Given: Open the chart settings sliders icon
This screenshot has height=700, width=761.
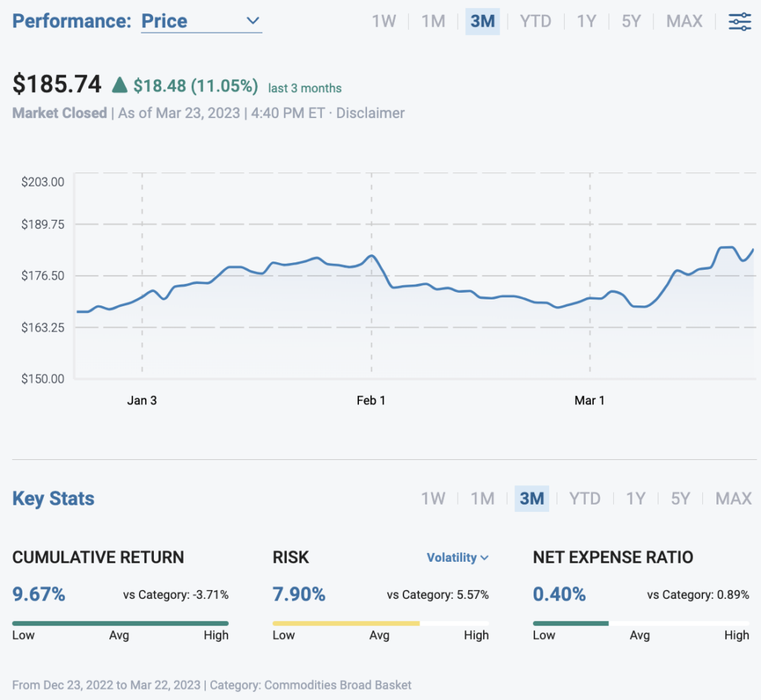Looking at the screenshot, I should point(739,22).
